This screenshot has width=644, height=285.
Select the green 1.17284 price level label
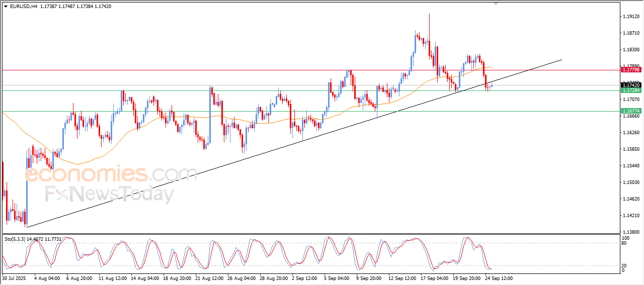[x=631, y=90]
